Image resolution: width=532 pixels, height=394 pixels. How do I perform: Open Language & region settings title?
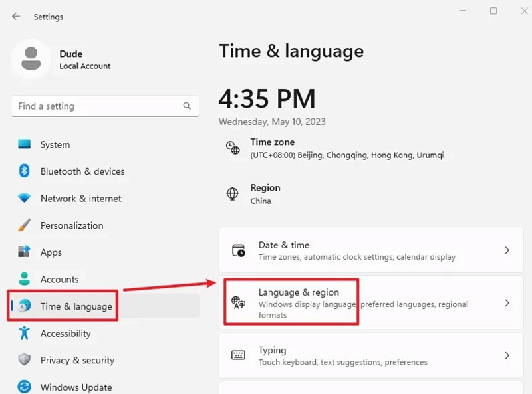tap(299, 292)
